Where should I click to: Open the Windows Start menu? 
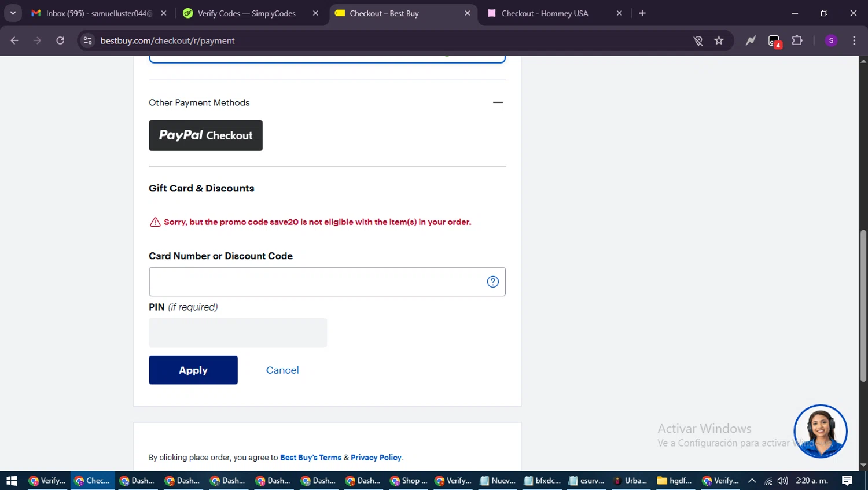coord(12,481)
